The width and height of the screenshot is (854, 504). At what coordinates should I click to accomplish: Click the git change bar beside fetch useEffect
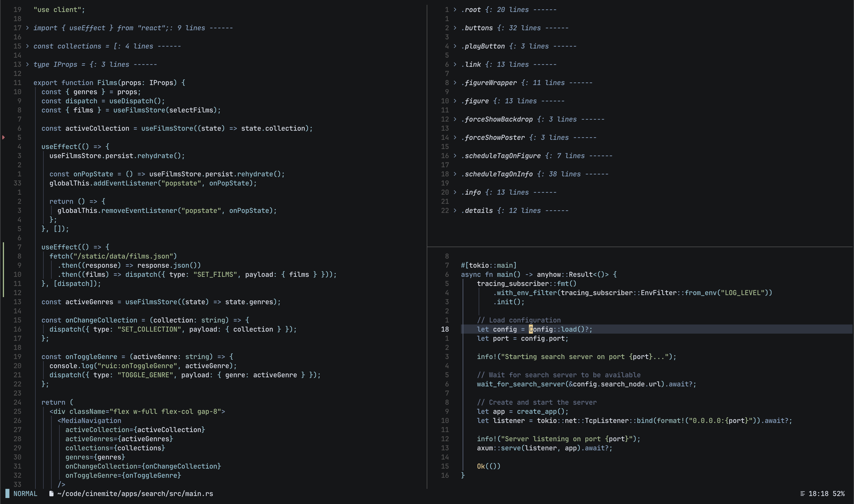(3, 270)
